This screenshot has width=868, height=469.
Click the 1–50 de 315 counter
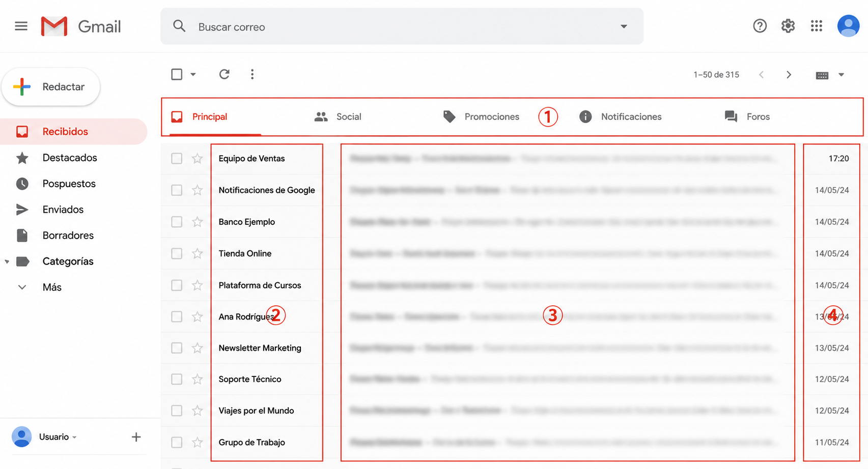pos(716,75)
